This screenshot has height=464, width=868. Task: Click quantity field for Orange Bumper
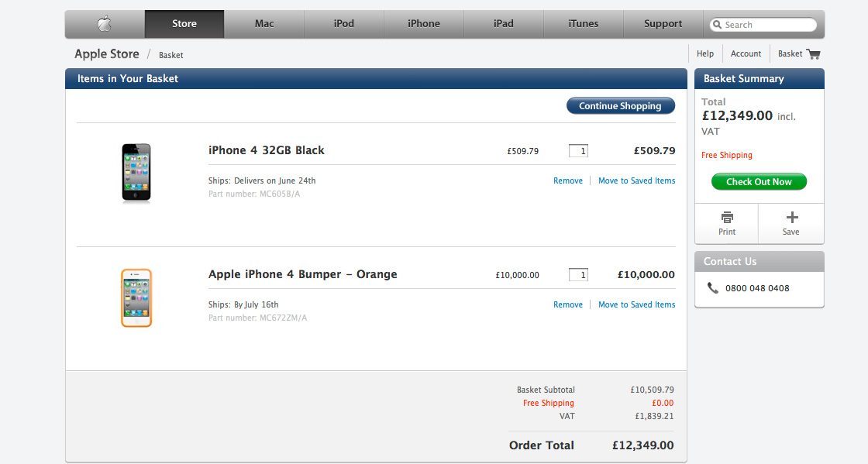pos(578,275)
